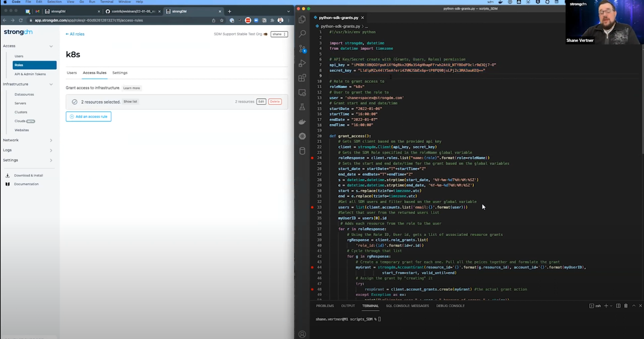The image size is (644, 339).
Task: Bookmark this page with the star icon
Action: pyautogui.click(x=222, y=20)
